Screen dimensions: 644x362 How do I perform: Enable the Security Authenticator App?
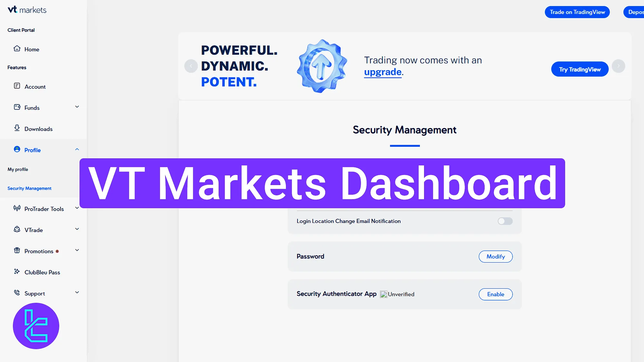pyautogui.click(x=496, y=294)
